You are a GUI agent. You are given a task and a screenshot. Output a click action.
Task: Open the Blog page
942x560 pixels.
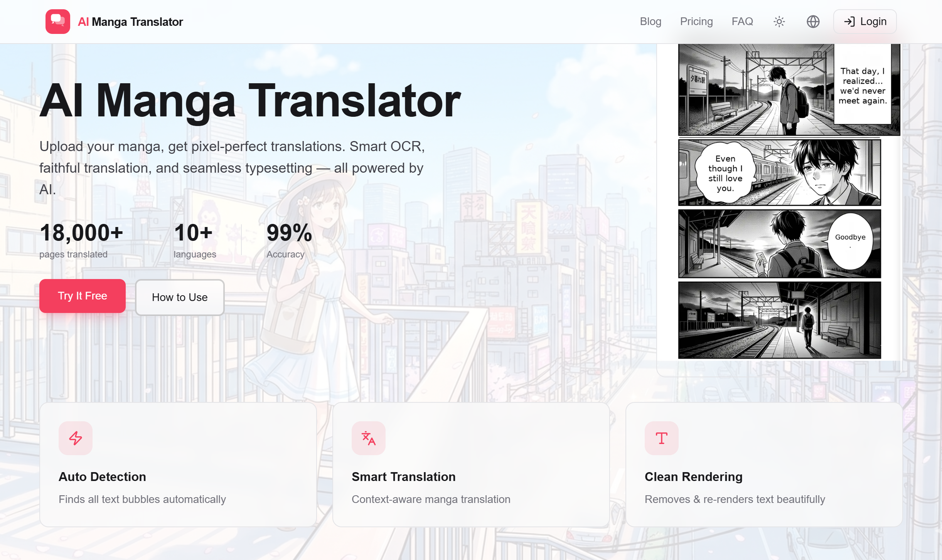pyautogui.click(x=650, y=22)
